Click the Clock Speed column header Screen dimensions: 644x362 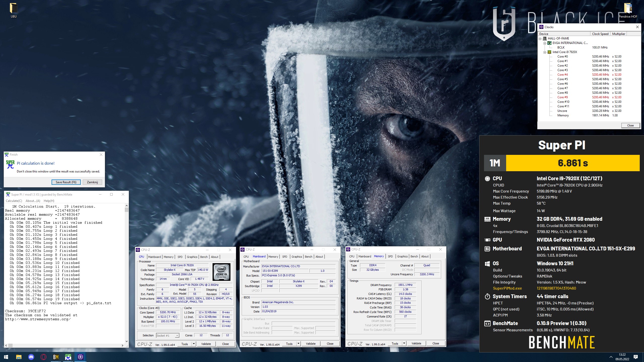point(600,34)
